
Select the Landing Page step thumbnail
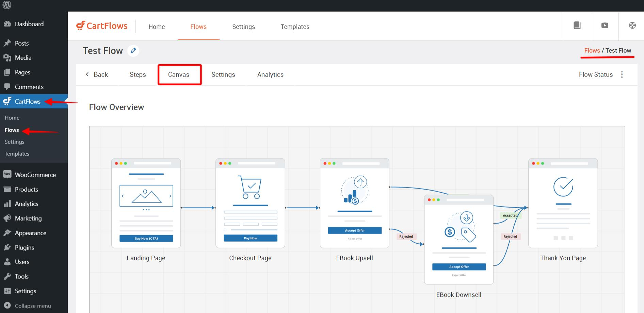pos(146,203)
